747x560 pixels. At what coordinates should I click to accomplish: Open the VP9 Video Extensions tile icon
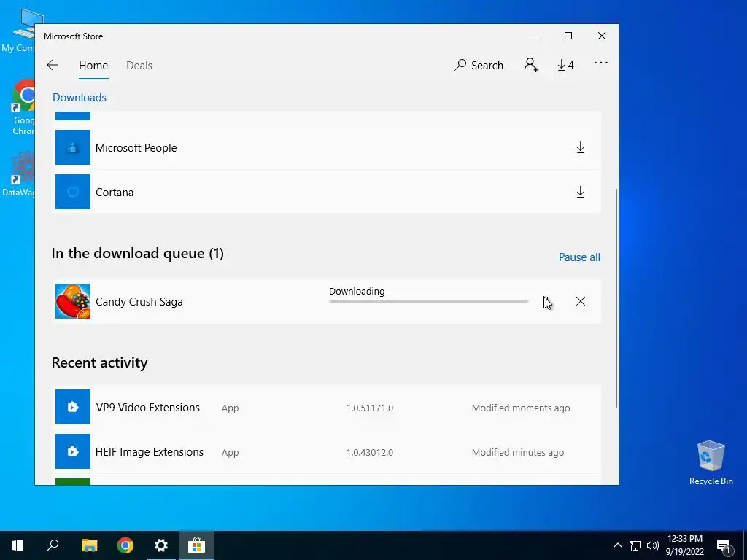(x=73, y=407)
